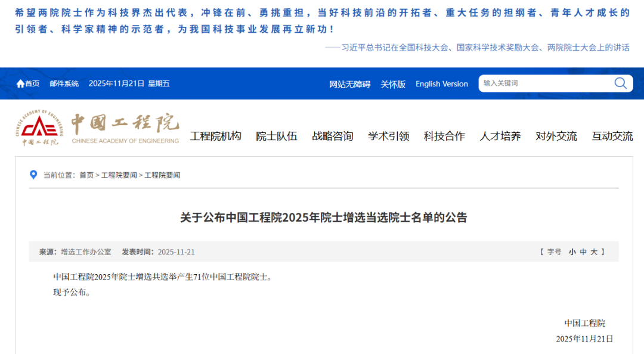Image resolution: width=644 pixels, height=354 pixels.
Task: Click the CHINESE ACADEMY OF ENGINEERING subtitle
Action: click(125, 141)
